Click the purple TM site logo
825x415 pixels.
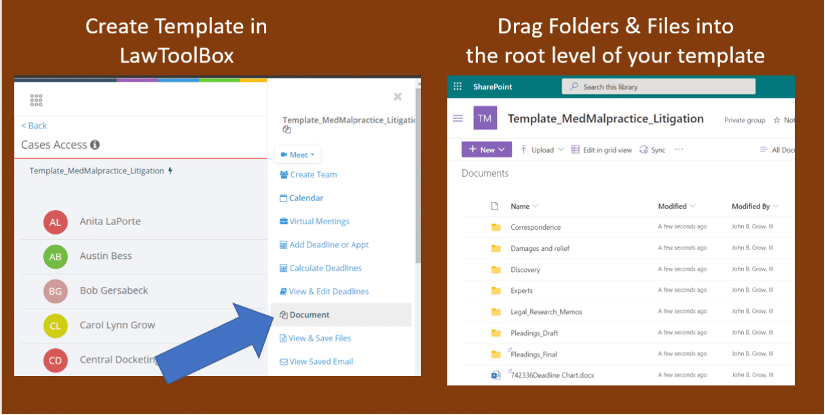coord(485,118)
